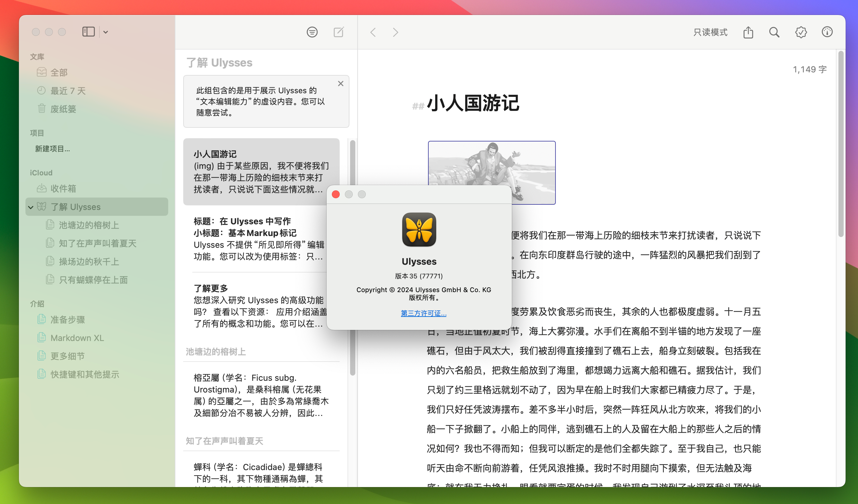Select sheet 标题：在 Ulysses 中写作
Viewport: 858px width, 504px height.
pos(261,238)
